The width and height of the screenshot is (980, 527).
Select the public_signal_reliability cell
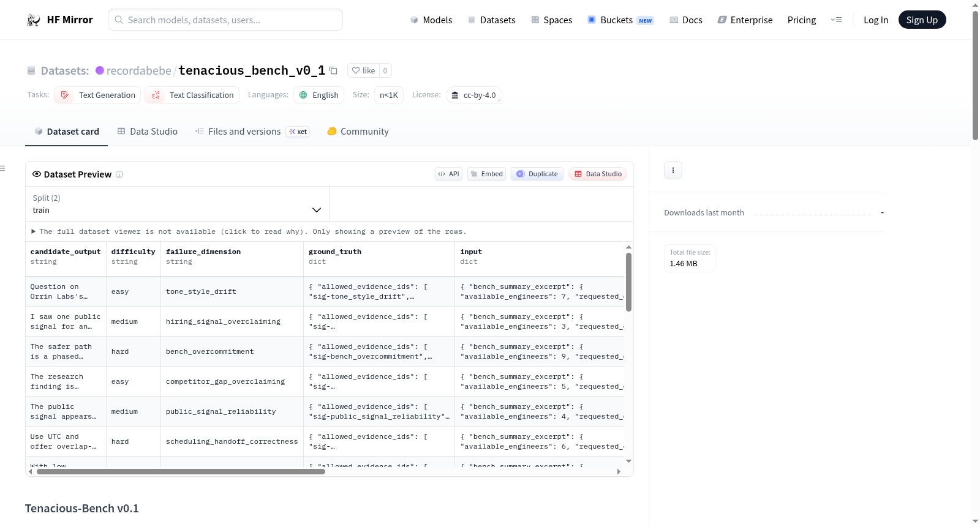[232, 411]
